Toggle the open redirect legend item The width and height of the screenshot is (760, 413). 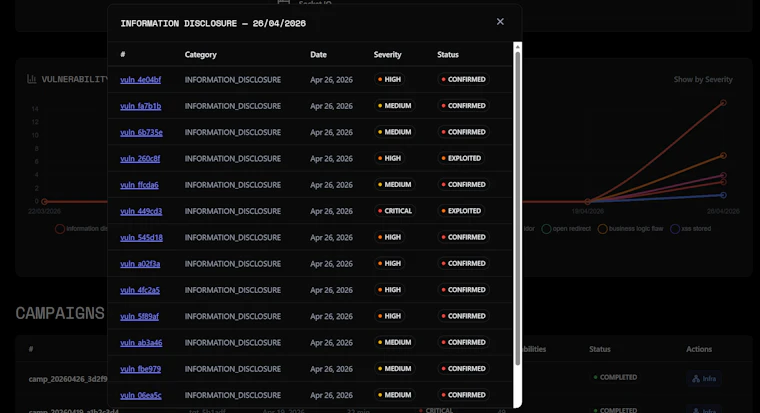(x=566, y=229)
